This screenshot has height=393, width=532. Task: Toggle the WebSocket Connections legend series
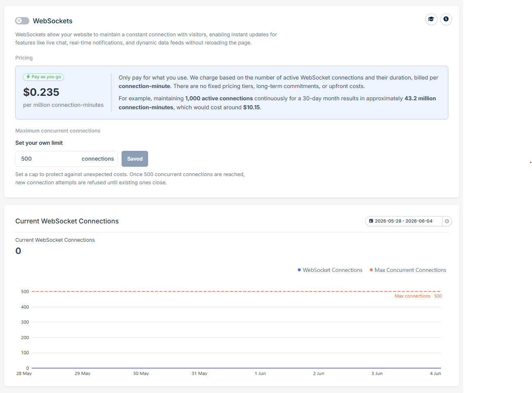point(330,270)
